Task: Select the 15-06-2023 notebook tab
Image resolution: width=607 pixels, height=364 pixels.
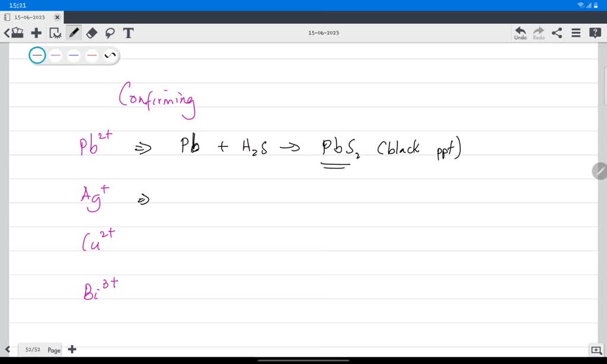Action: [x=30, y=17]
